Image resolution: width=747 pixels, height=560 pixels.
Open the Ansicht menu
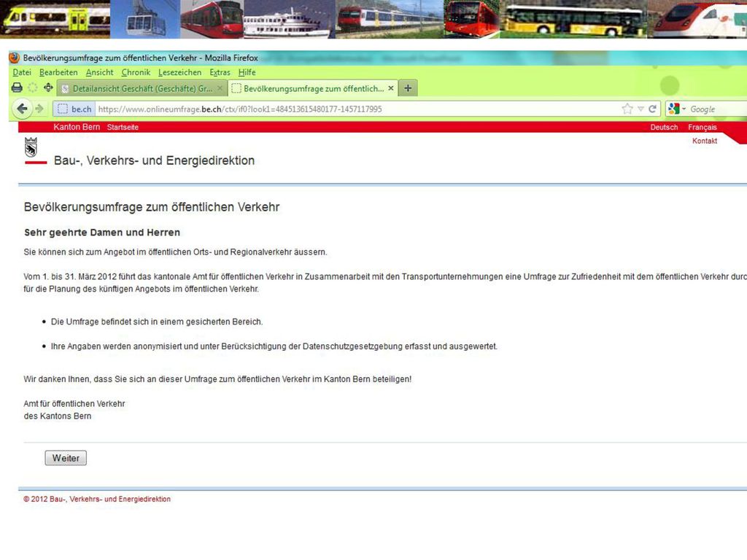(99, 72)
